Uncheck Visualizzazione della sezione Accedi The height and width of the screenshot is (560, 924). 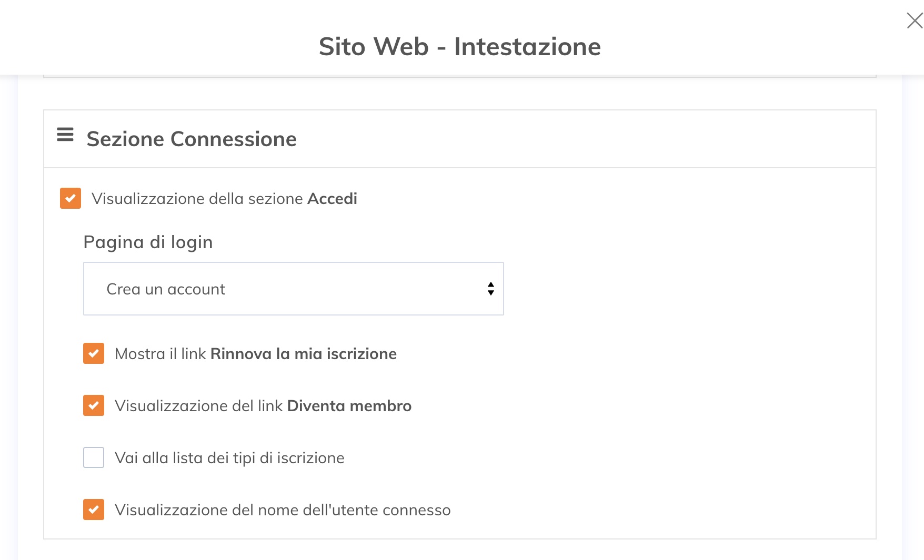(x=71, y=198)
